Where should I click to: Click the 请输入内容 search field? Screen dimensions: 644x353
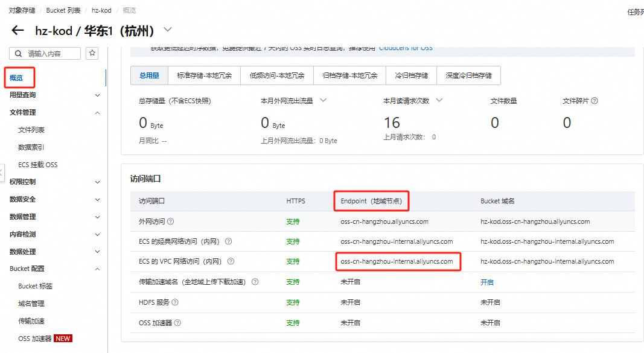click(x=45, y=53)
